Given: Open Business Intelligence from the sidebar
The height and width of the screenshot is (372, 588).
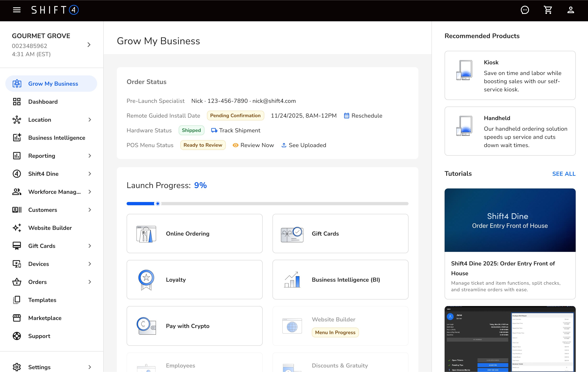Looking at the screenshot, I should point(51,138).
